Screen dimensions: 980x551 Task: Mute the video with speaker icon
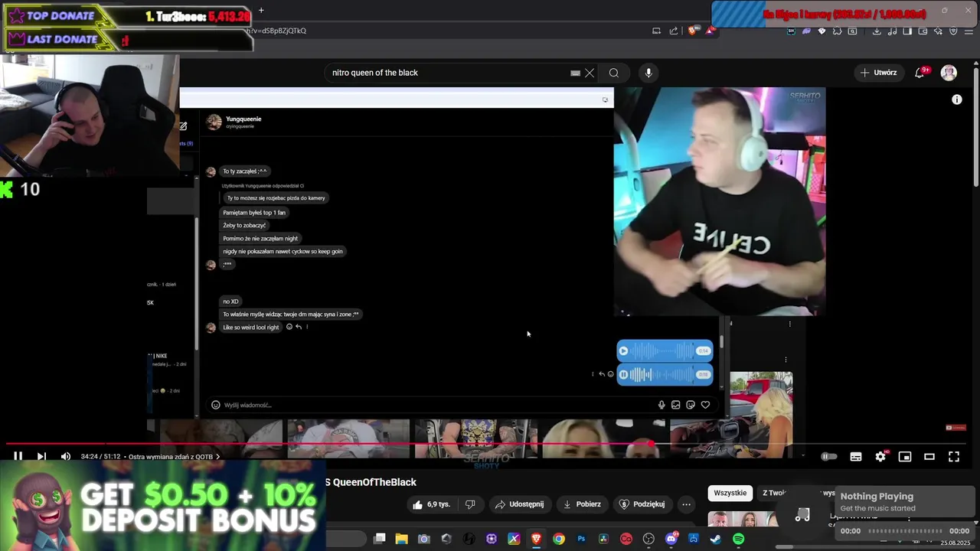pos(66,457)
